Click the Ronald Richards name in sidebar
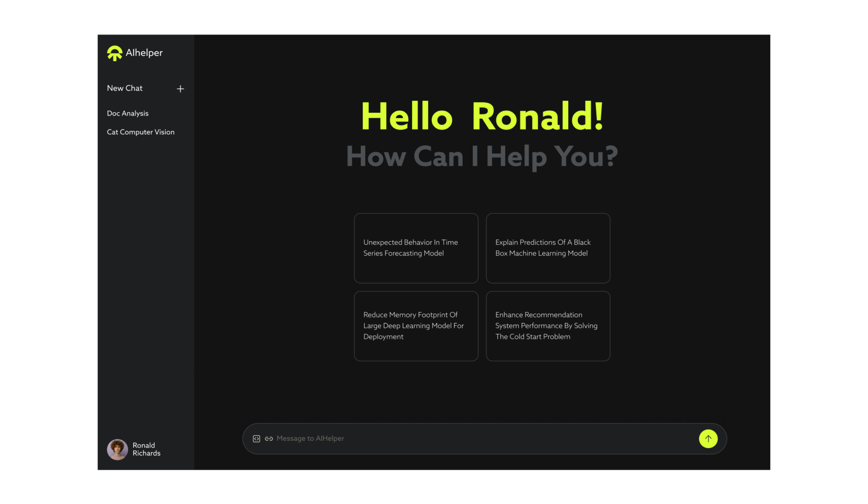The height and width of the screenshot is (504, 868). [146, 449]
